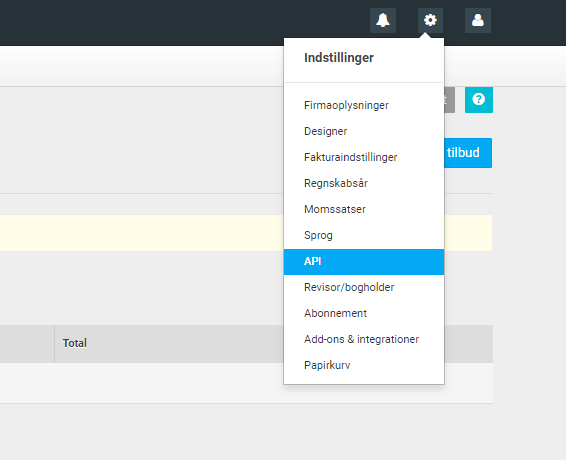This screenshot has width=566, height=460.
Task: Click the Total column header
Action: click(75, 343)
